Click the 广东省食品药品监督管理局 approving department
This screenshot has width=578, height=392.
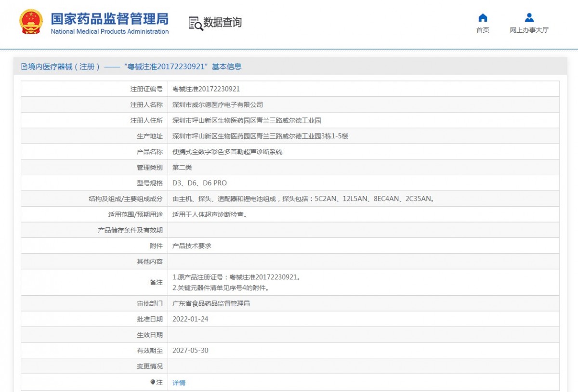click(211, 303)
